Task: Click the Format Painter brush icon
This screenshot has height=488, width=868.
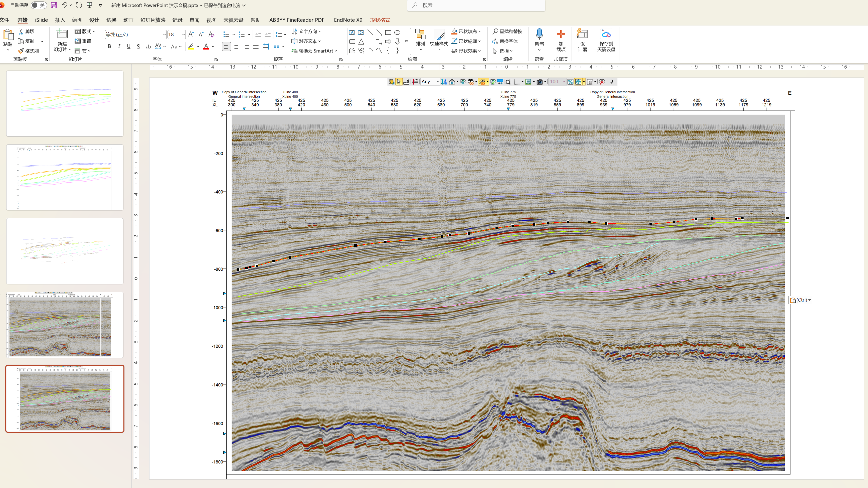Action: (x=21, y=51)
